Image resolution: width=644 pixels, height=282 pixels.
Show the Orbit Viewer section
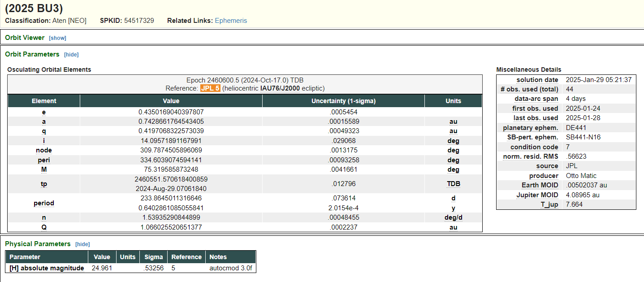point(57,38)
